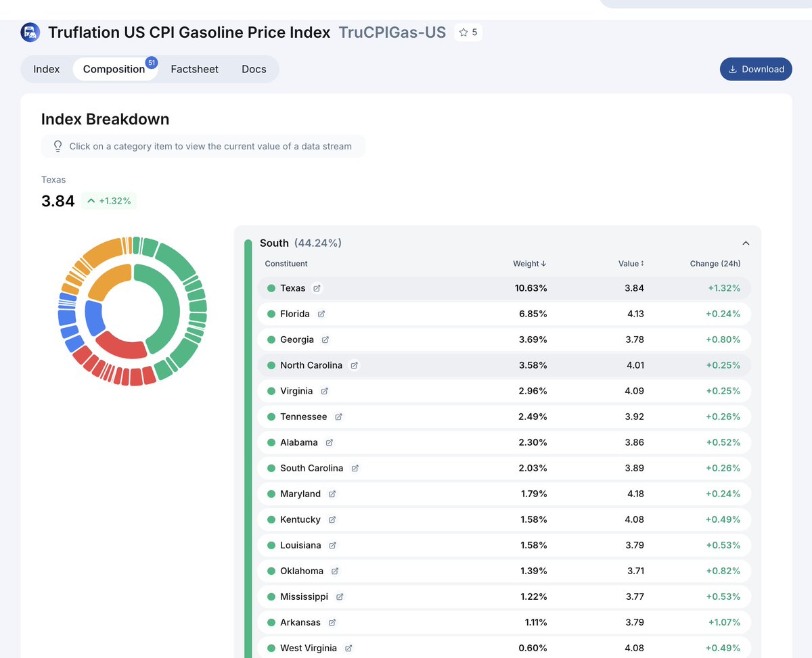Open South Carolina external link icon
The image size is (812, 658).
[355, 468]
